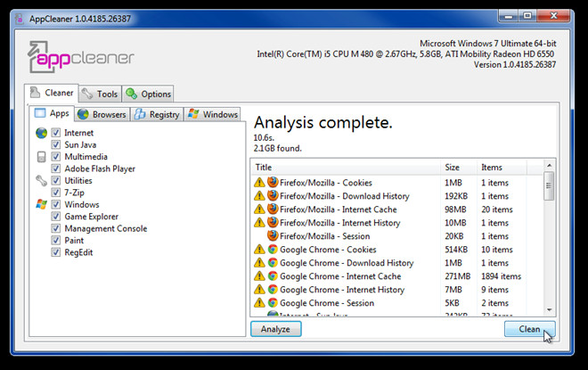Click Chrome icon on Internet History row
The width and height of the screenshot is (588, 370).
pos(273,290)
